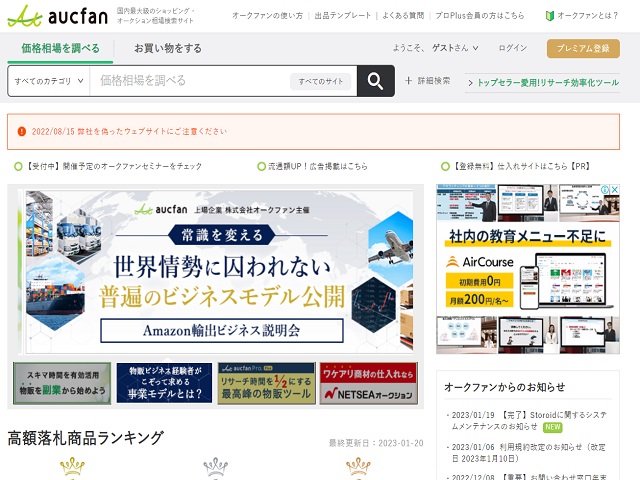Click the オークファンとは？ link
This screenshot has width=640, height=480.
588,16
